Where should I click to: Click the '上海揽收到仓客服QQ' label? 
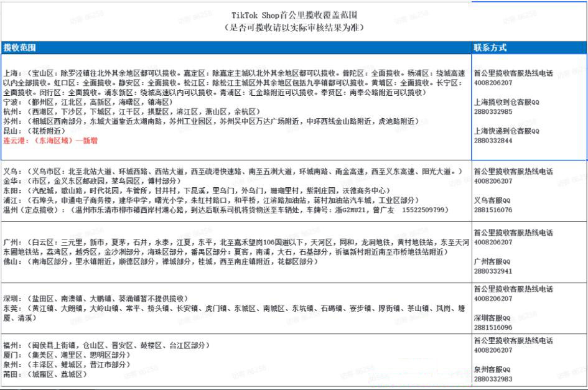506,102
